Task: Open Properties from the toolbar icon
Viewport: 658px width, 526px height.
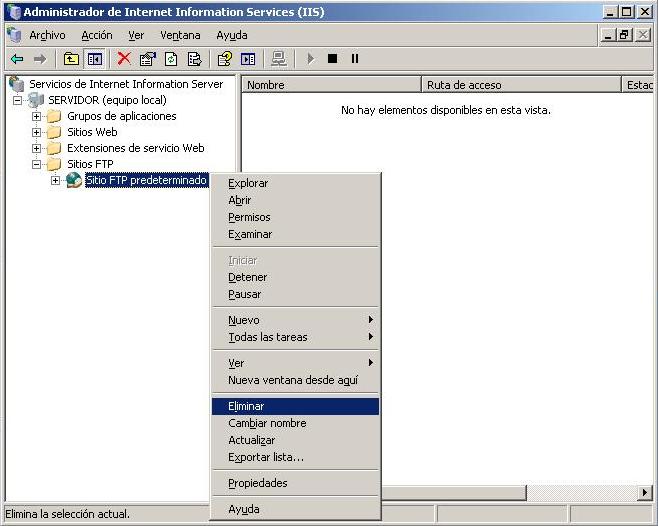Action: [148, 59]
